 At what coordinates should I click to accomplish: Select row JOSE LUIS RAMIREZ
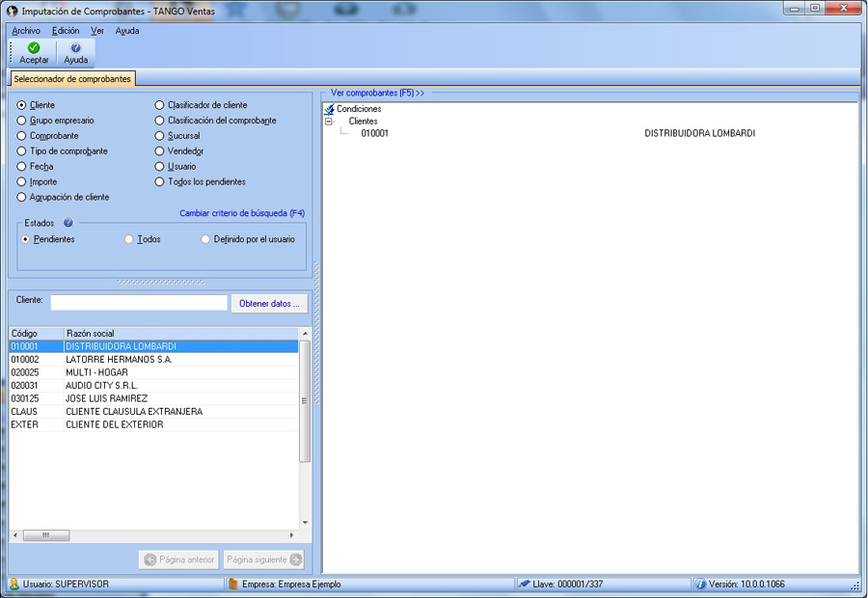click(x=154, y=398)
